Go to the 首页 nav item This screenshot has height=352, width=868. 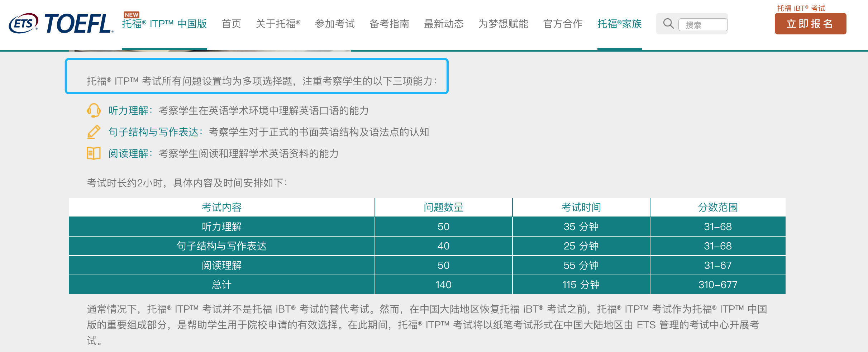click(232, 24)
